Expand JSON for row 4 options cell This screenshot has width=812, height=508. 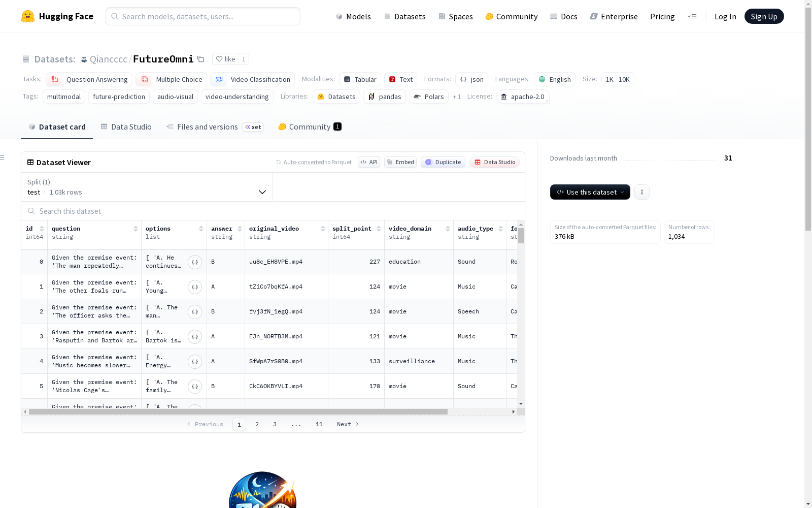pos(195,362)
